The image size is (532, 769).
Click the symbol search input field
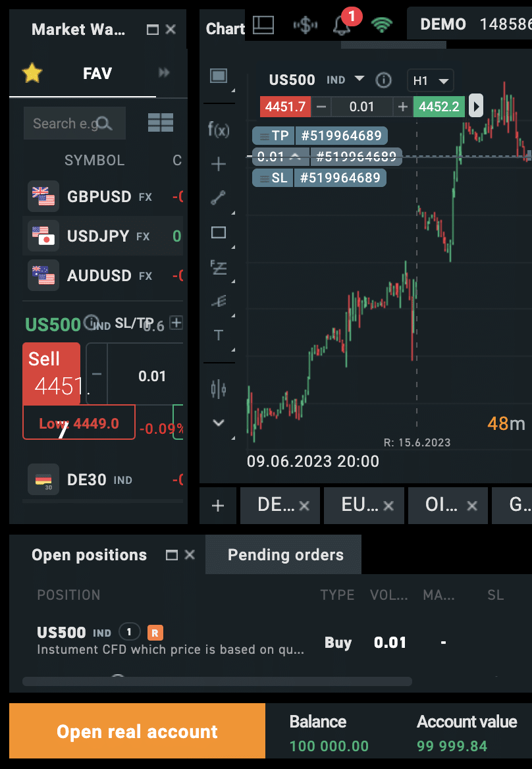tap(74, 123)
